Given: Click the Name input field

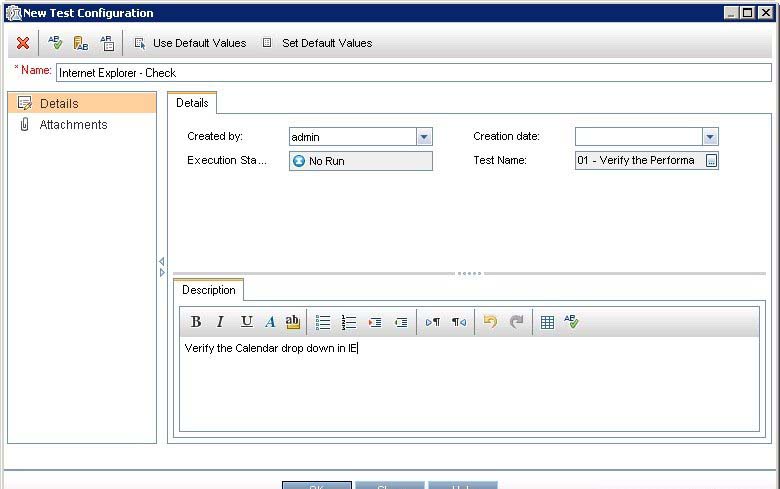Looking at the screenshot, I should pyautogui.click(x=413, y=73).
